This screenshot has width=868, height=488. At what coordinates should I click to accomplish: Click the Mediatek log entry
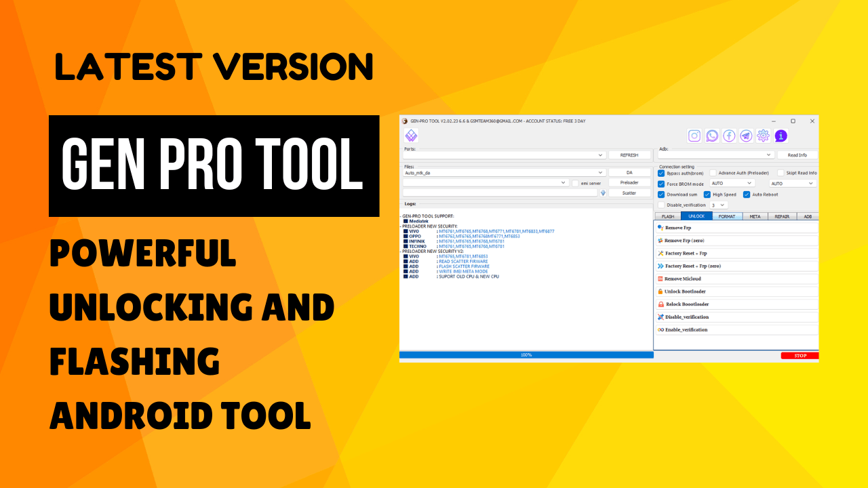tap(414, 221)
